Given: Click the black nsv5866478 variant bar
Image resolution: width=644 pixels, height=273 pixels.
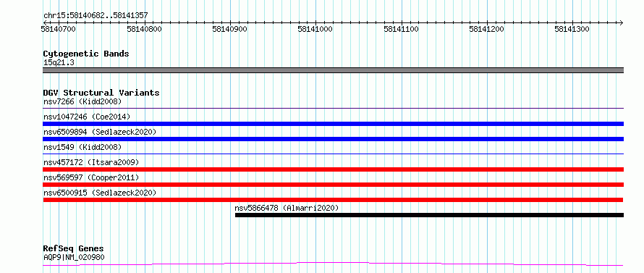Looking at the screenshot, I should [429, 215].
